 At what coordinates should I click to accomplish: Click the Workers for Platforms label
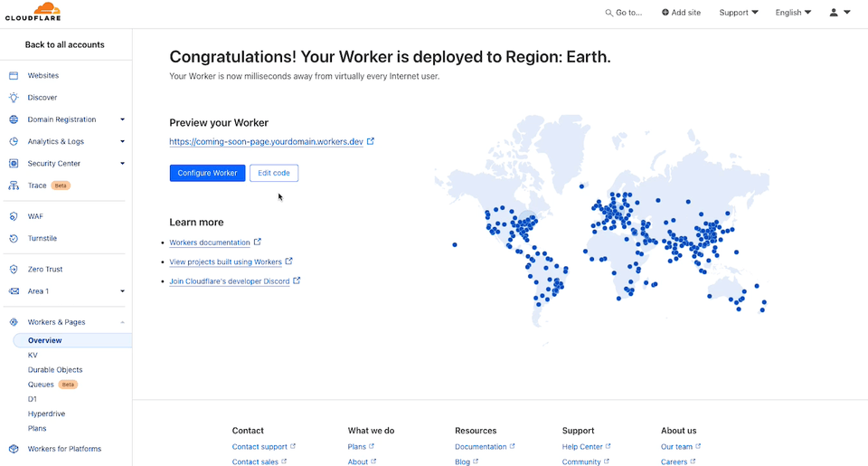(65, 449)
